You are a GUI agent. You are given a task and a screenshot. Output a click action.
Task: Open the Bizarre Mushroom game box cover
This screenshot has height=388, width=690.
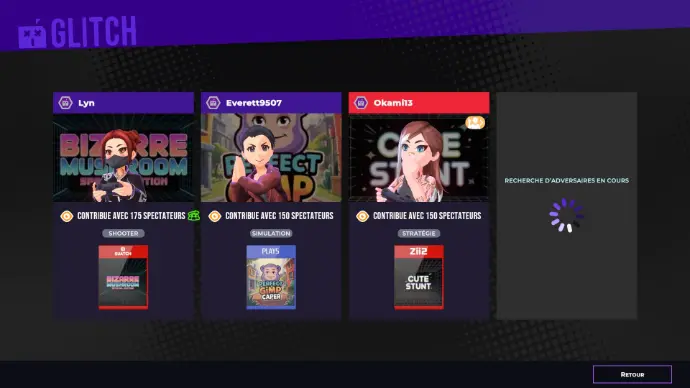[123, 277]
